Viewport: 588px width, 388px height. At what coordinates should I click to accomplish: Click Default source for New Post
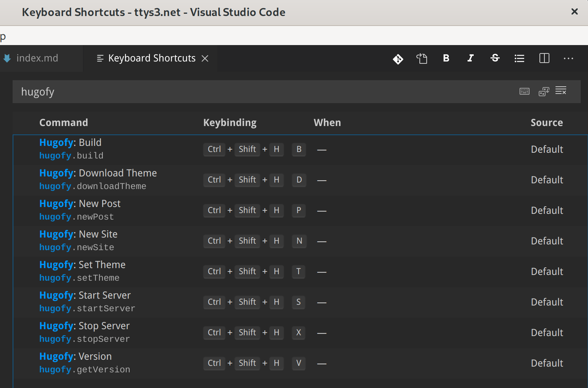click(x=547, y=210)
